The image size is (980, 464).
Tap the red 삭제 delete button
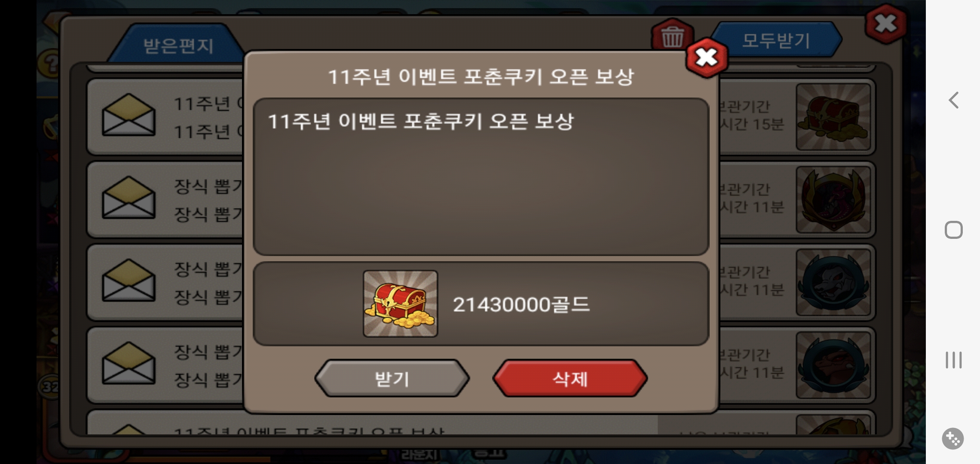(x=570, y=379)
